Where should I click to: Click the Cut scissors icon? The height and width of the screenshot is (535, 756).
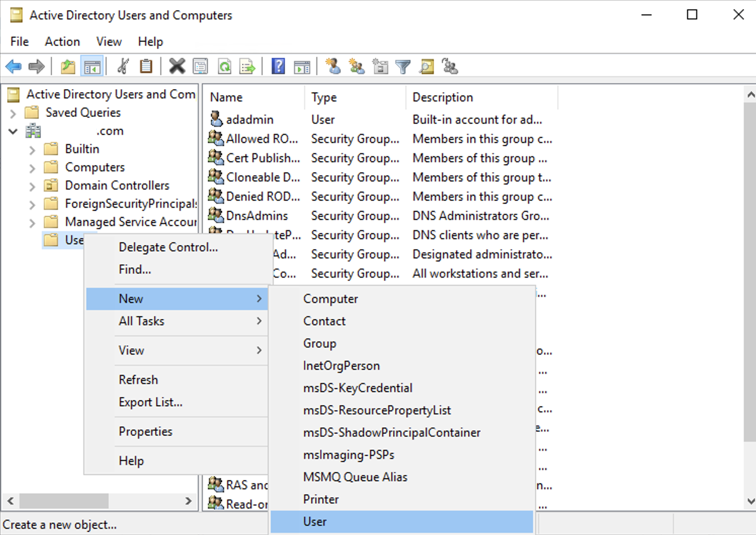[123, 66]
